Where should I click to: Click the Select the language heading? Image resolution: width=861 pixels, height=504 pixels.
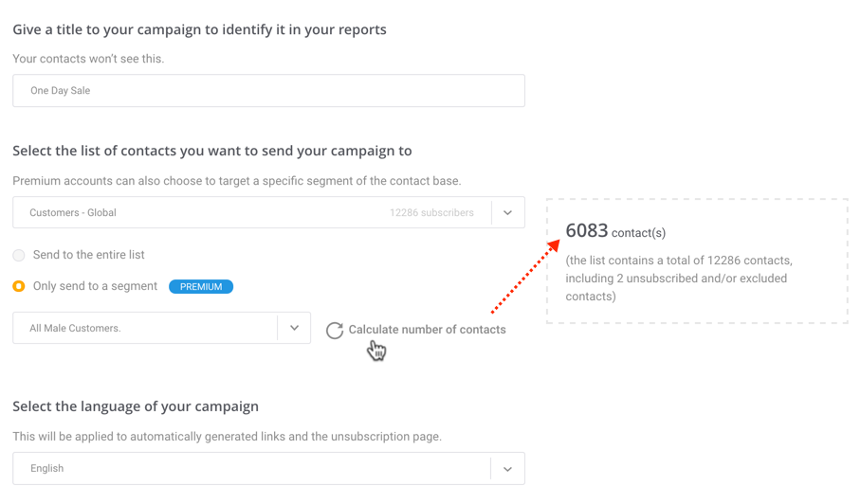click(x=136, y=406)
